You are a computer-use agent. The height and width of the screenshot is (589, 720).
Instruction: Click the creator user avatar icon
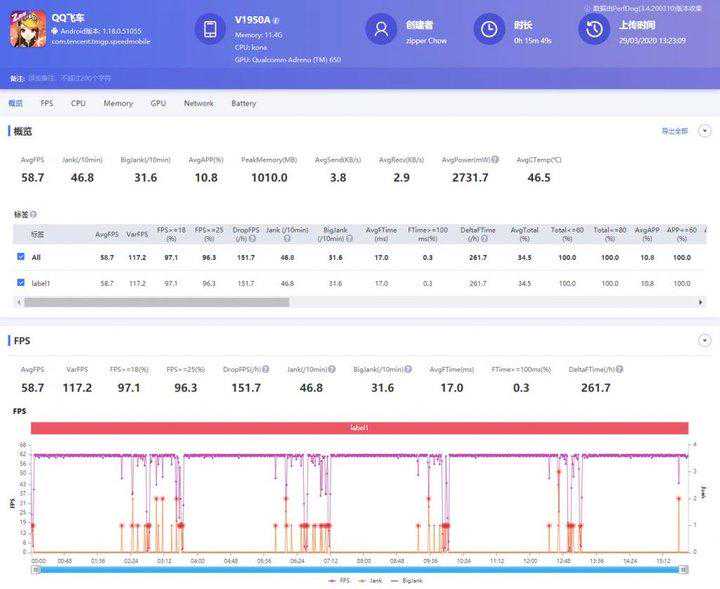pyautogui.click(x=381, y=30)
